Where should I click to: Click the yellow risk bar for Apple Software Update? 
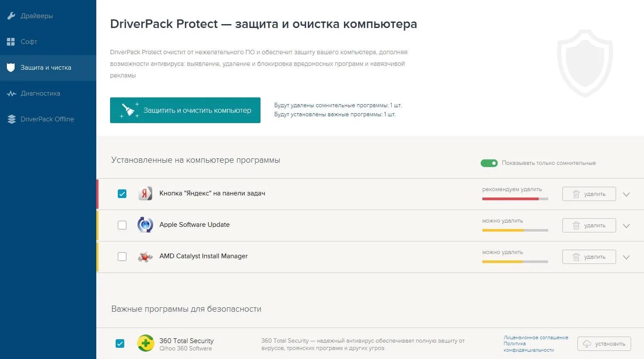(x=515, y=230)
